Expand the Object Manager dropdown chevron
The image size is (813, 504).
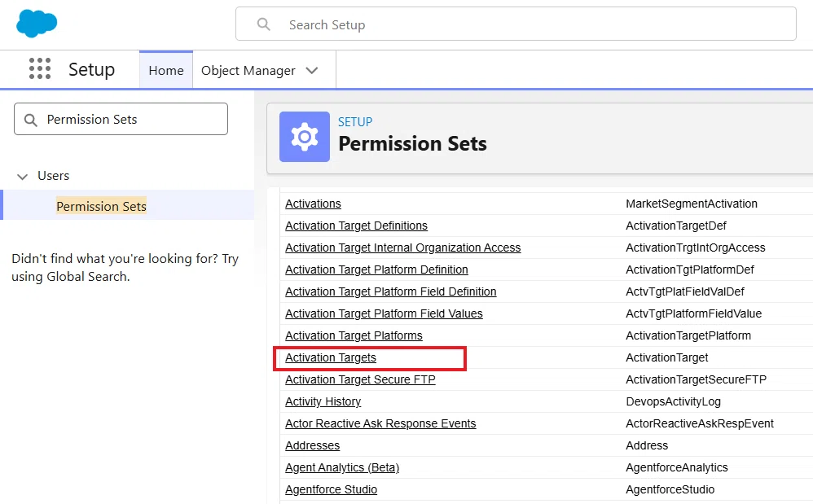(x=312, y=71)
